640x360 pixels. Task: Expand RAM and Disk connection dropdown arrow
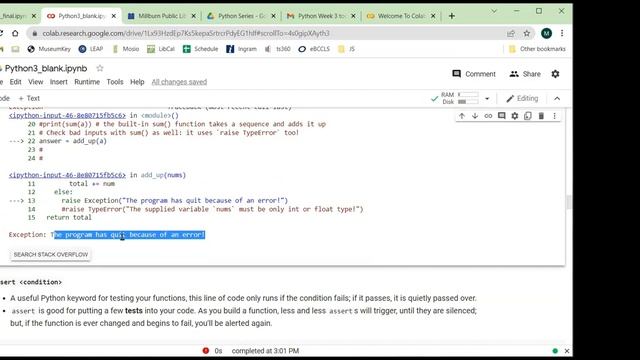[x=487, y=98]
